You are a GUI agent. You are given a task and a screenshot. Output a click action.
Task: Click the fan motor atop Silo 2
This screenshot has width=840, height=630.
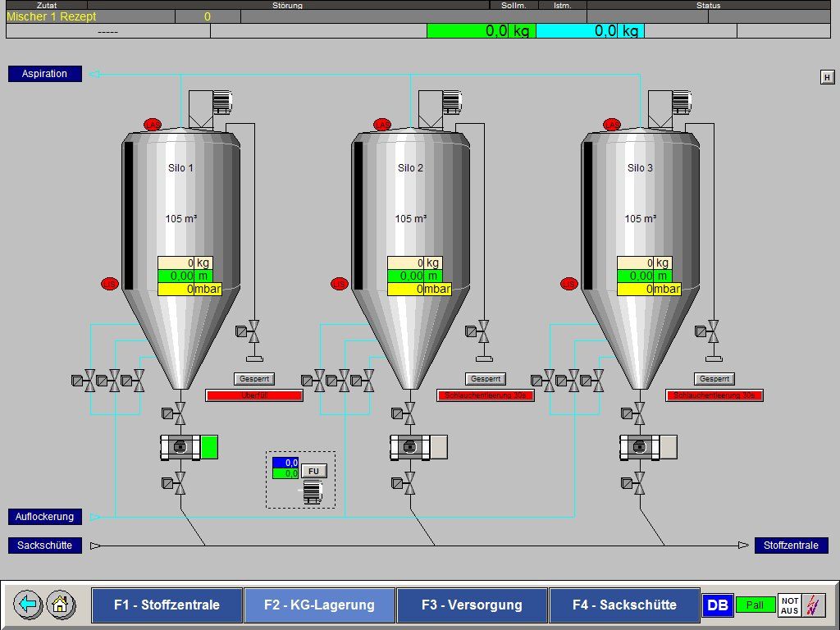[451, 102]
